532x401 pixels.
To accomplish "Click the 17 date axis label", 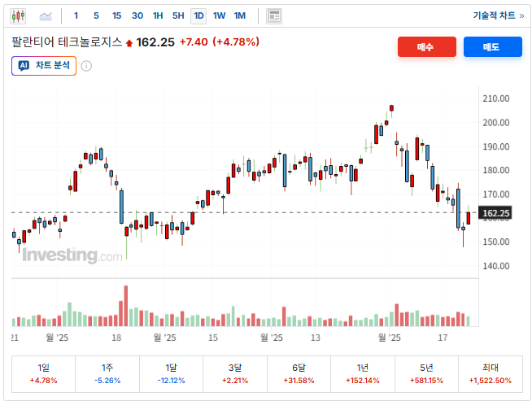I will (443, 338).
